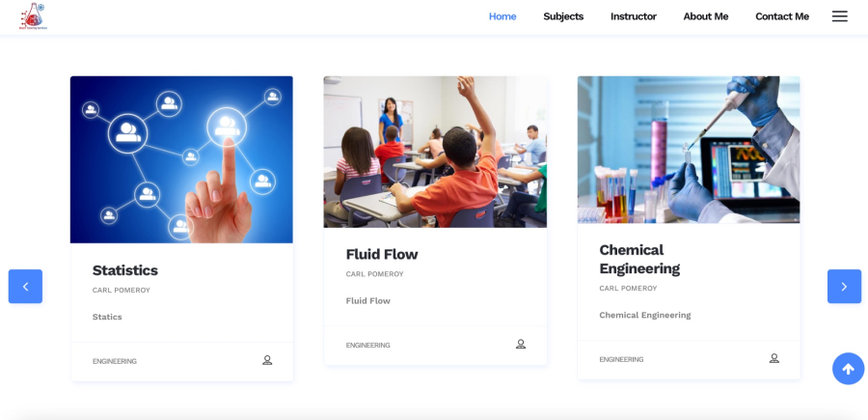Navigate to the Instructor page
Viewport: 868px width, 420px height.
[634, 16]
